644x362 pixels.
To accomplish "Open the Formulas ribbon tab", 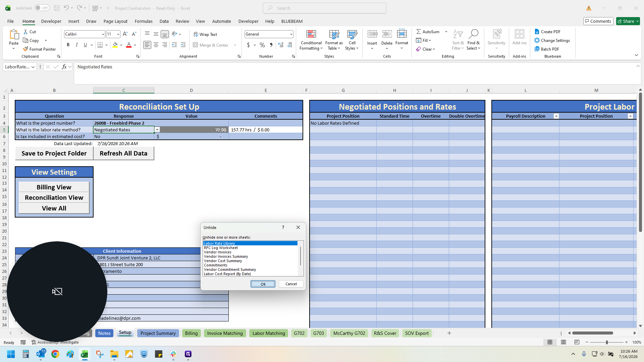I will pos(144,21).
